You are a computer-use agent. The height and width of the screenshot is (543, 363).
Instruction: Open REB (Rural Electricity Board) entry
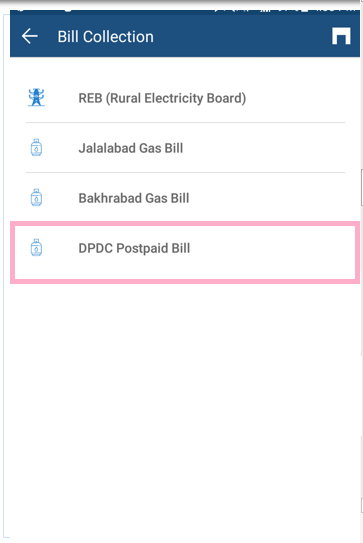pos(185,98)
